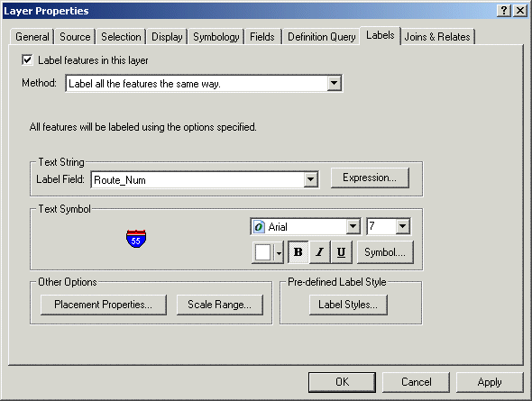This screenshot has height=401, width=532.
Task: Toggle Italic text formatting button
Action: 319,251
